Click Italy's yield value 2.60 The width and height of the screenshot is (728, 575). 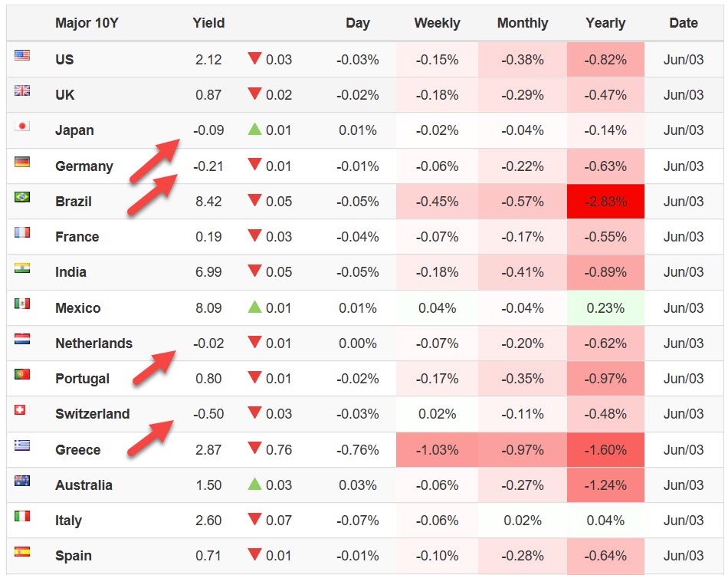208,521
